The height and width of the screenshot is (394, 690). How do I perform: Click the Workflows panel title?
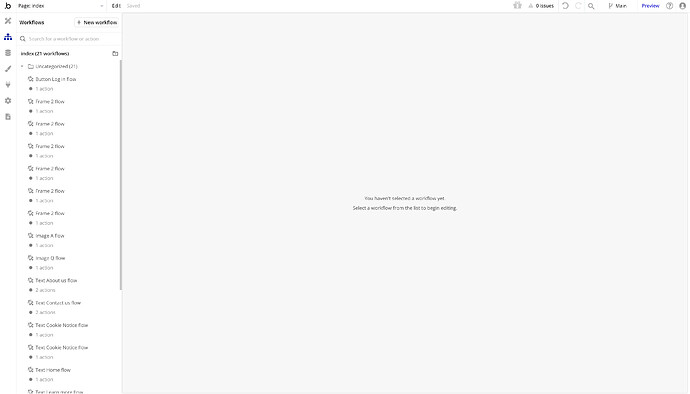pyautogui.click(x=32, y=22)
